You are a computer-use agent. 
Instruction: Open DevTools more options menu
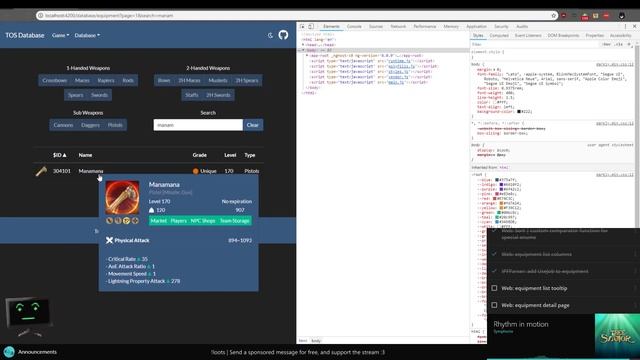625,26
